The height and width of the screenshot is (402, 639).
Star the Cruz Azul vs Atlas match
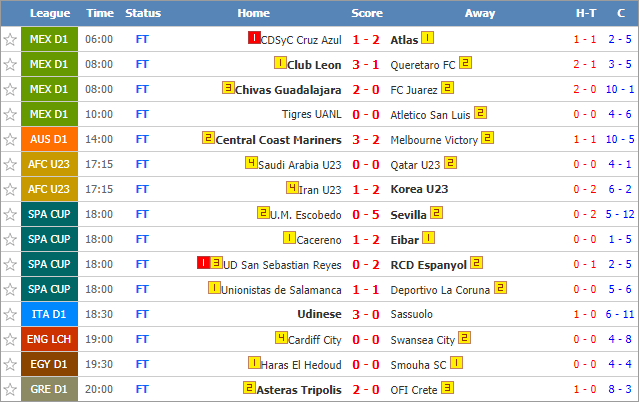pos(10,40)
